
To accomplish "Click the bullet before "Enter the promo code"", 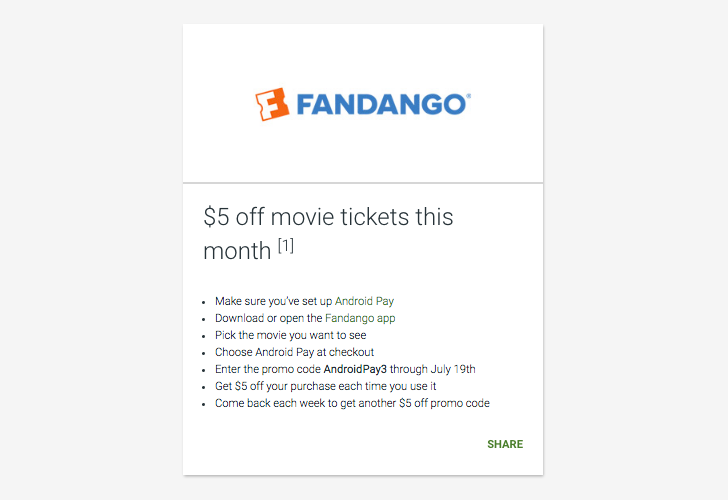I will 203,369.
